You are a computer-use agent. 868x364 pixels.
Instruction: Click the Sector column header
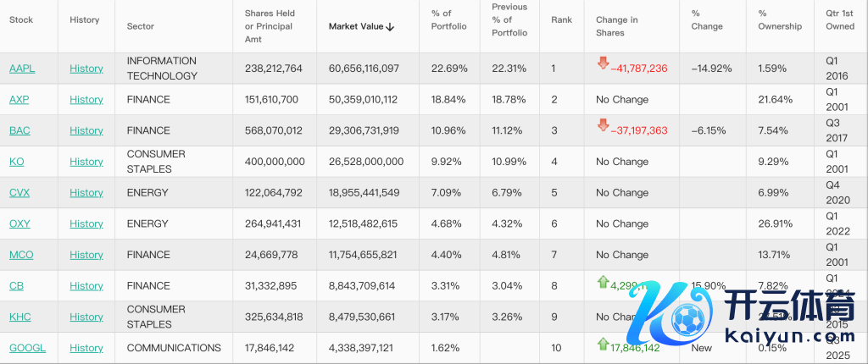coord(141,26)
